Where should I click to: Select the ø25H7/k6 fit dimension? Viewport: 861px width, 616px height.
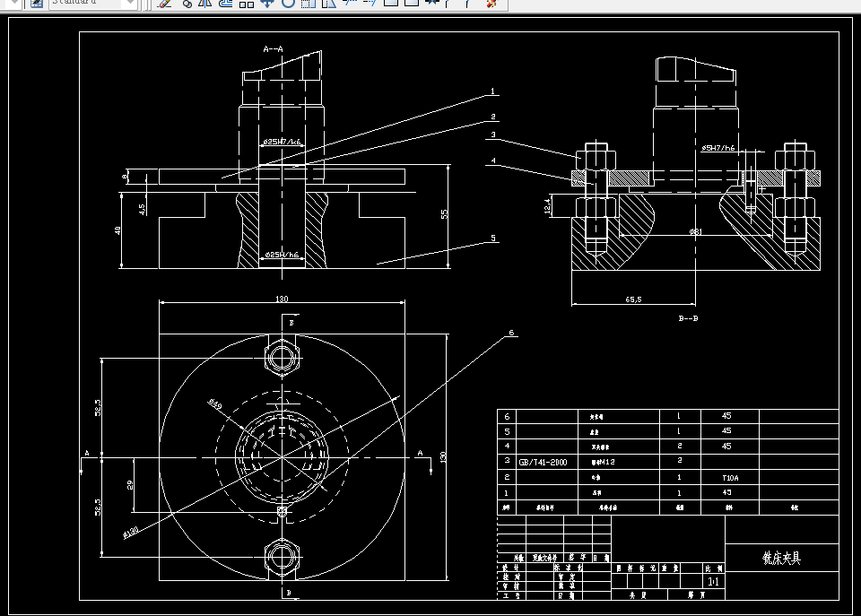[x=283, y=142]
